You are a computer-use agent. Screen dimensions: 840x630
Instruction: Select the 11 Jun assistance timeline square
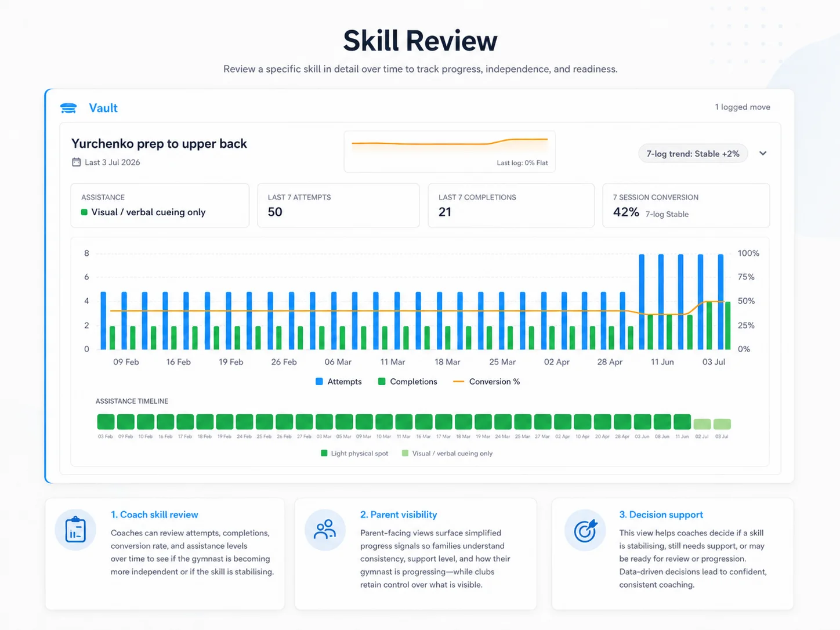coord(682,422)
